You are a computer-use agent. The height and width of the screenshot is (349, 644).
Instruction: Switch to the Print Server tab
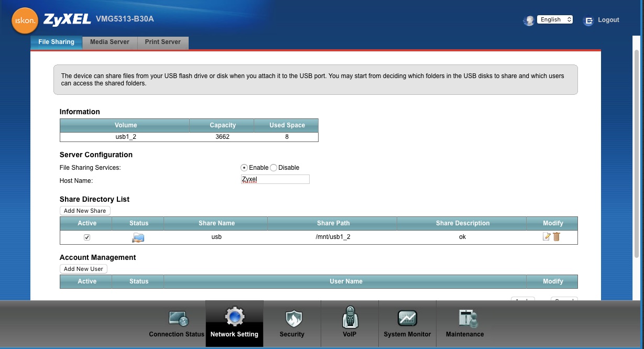[163, 42]
